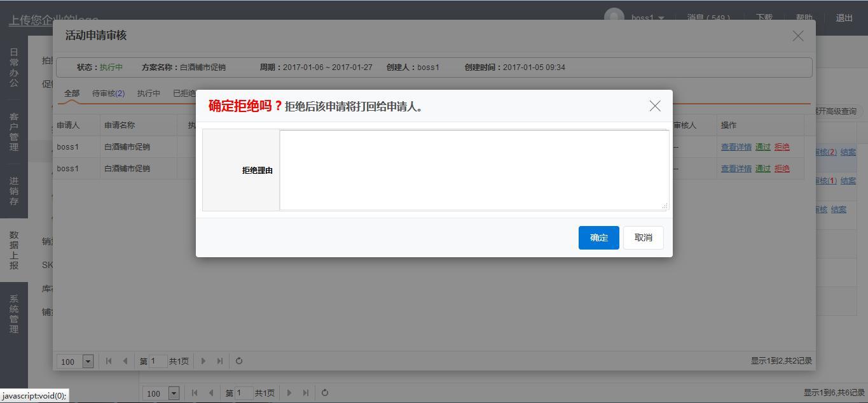Go to first page in audit pager
Image resolution: width=868 pixels, height=403 pixels.
point(109,361)
